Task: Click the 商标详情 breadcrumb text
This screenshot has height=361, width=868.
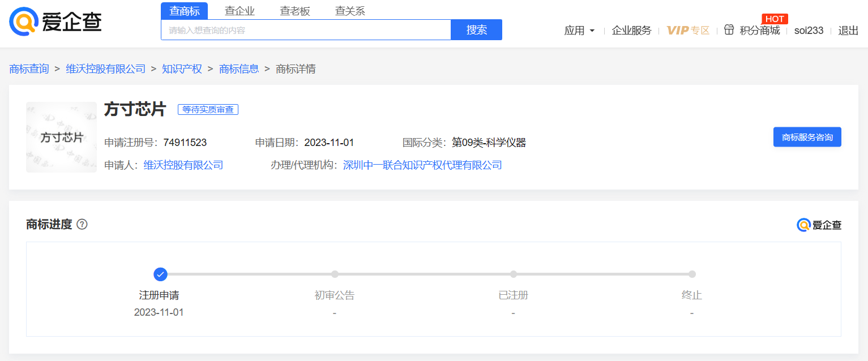Action: (x=296, y=69)
